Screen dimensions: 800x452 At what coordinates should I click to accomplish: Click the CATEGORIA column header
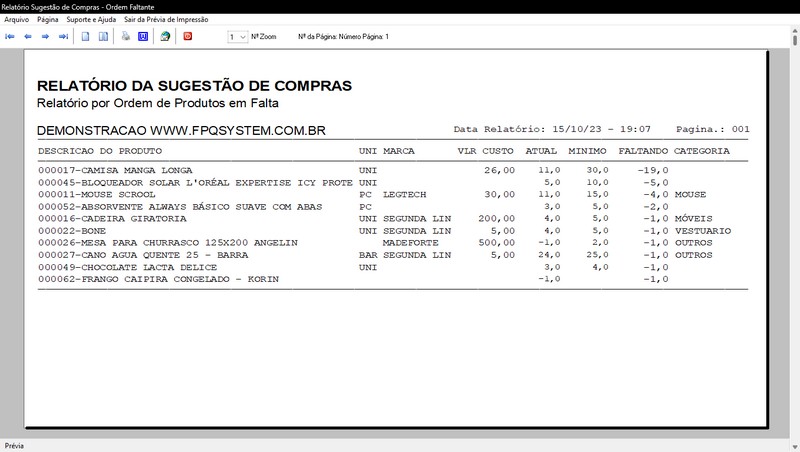(x=702, y=151)
